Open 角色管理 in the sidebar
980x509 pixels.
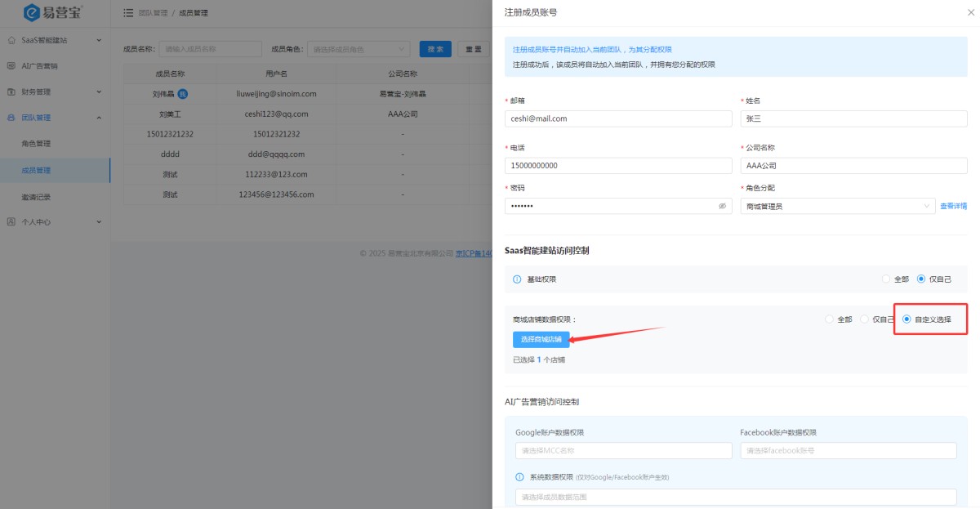[36, 144]
